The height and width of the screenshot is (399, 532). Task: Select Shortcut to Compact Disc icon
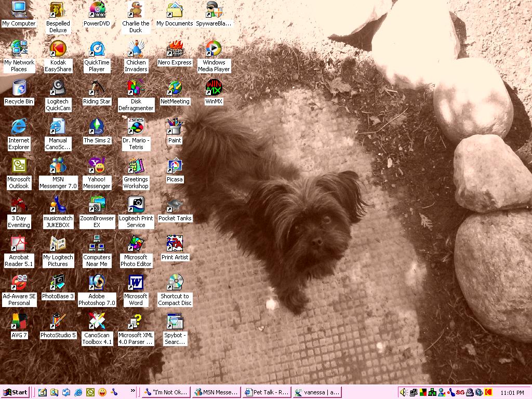click(x=175, y=291)
